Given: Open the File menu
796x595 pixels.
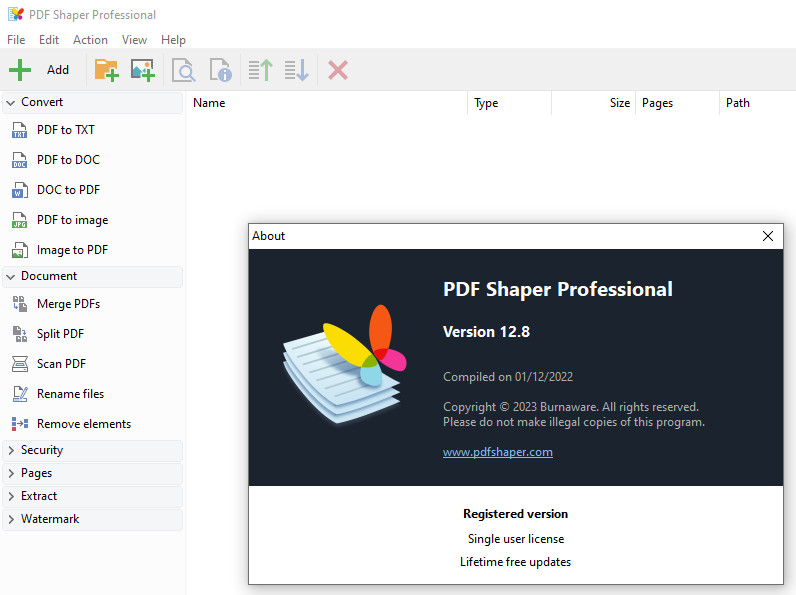Looking at the screenshot, I should (16, 40).
